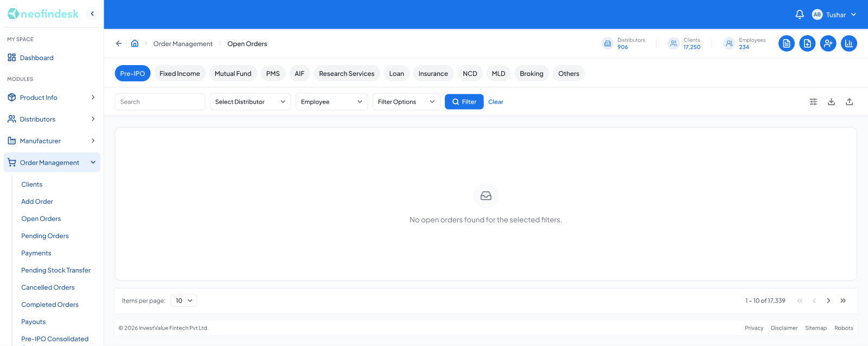Switch to PMS tab

(x=273, y=73)
